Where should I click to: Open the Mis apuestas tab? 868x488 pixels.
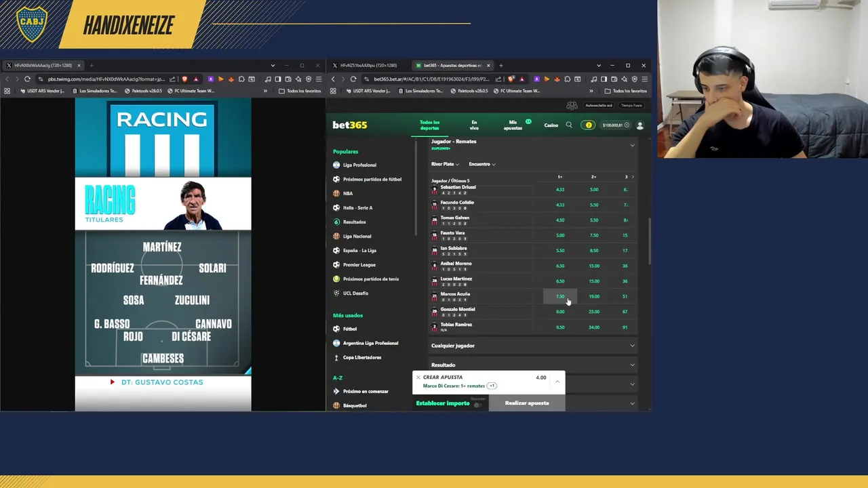click(x=513, y=125)
